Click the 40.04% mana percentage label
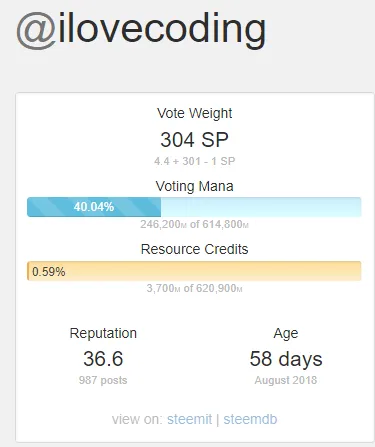This screenshot has height=447, width=375. coord(94,207)
